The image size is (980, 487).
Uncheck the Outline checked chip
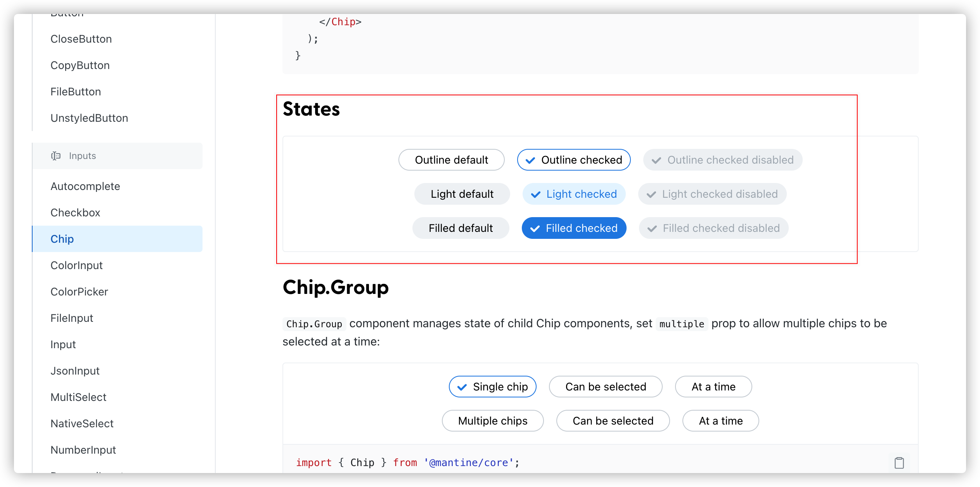[x=573, y=159]
